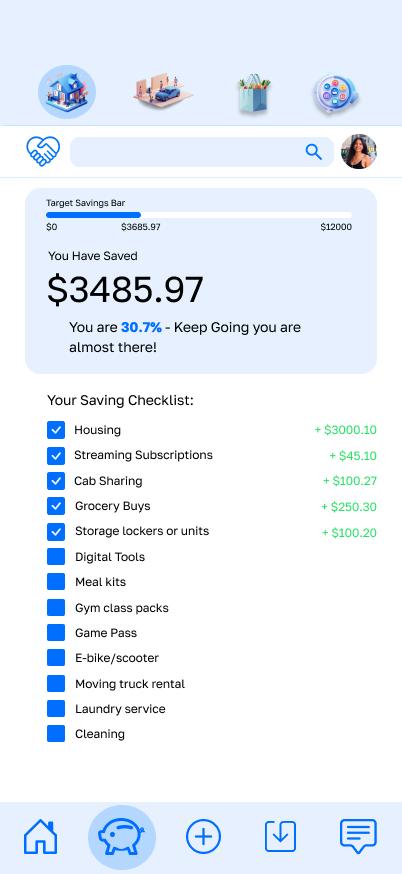This screenshot has width=402, height=874.
Task: Open the piggy bank savings tab
Action: click(122, 837)
